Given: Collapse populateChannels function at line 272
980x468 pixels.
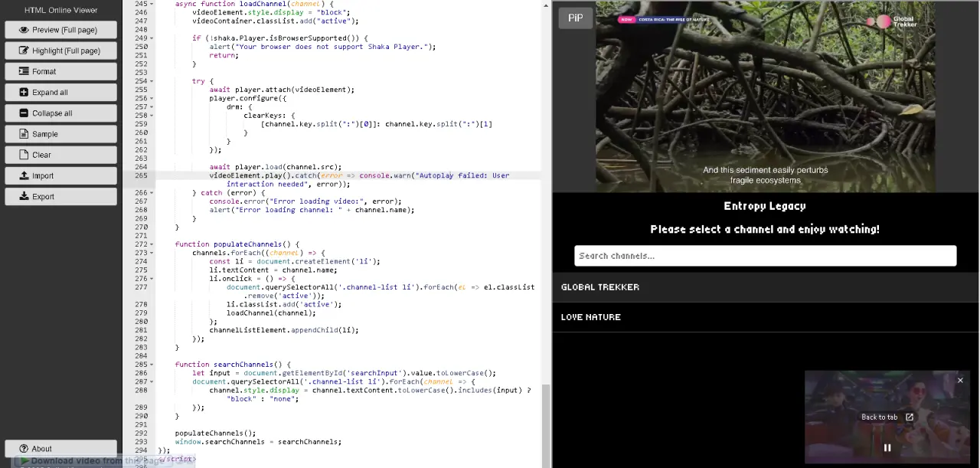Looking at the screenshot, I should pos(152,244).
